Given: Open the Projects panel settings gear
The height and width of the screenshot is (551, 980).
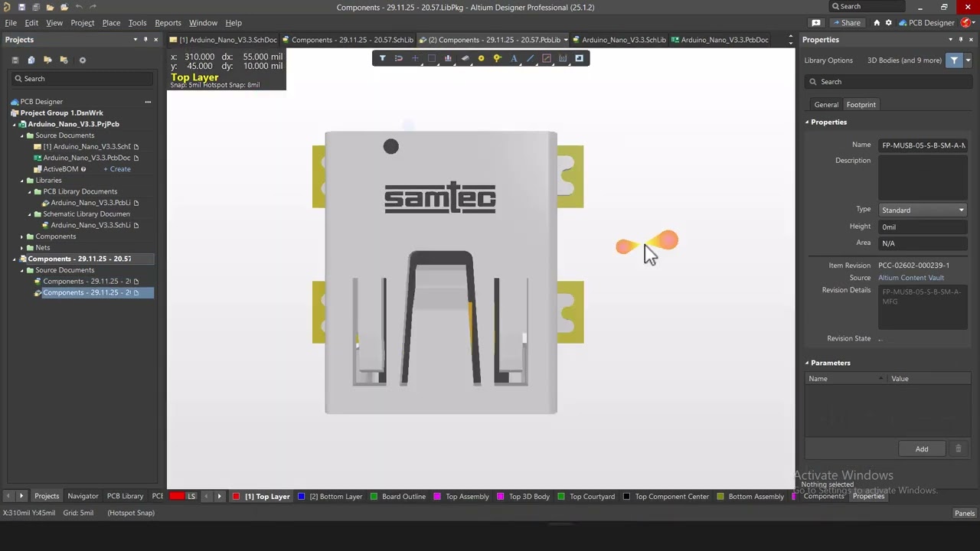Looking at the screenshot, I should [83, 60].
